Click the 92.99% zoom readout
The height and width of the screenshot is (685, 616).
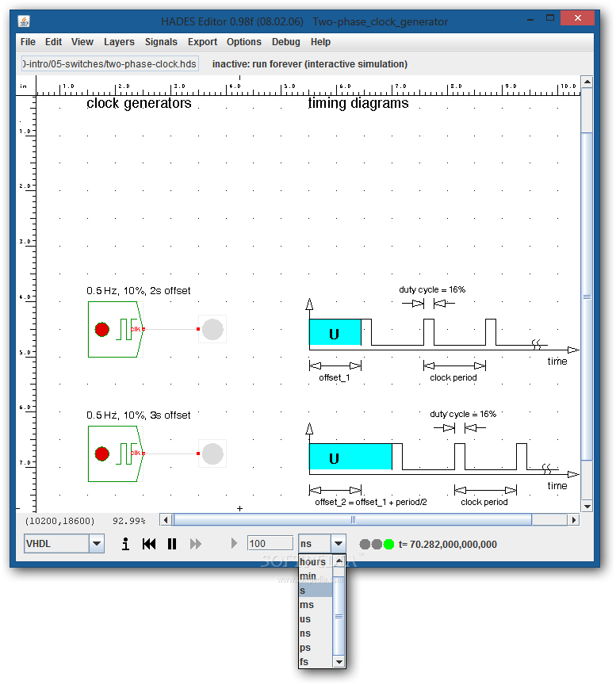129,521
